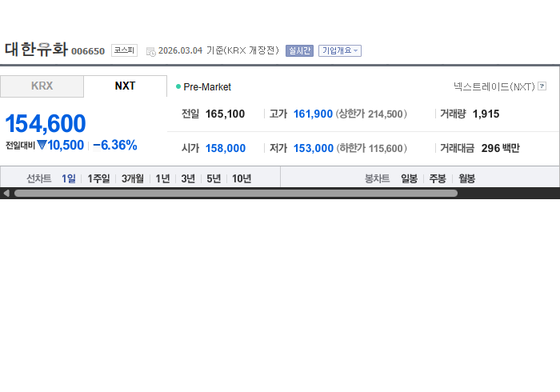560x392 pixels.
Task: Switch to the KRX tab
Action: tap(42, 86)
